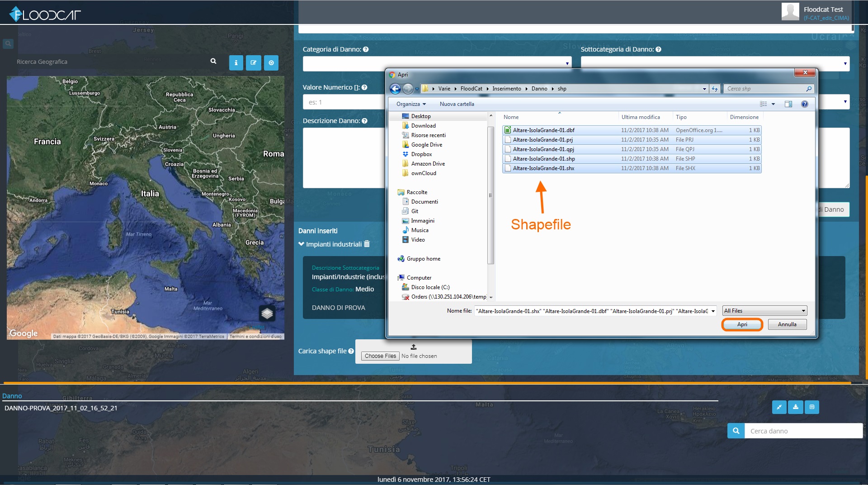Click the Choose Files button
The width and height of the screenshot is (868, 485).
(x=381, y=356)
